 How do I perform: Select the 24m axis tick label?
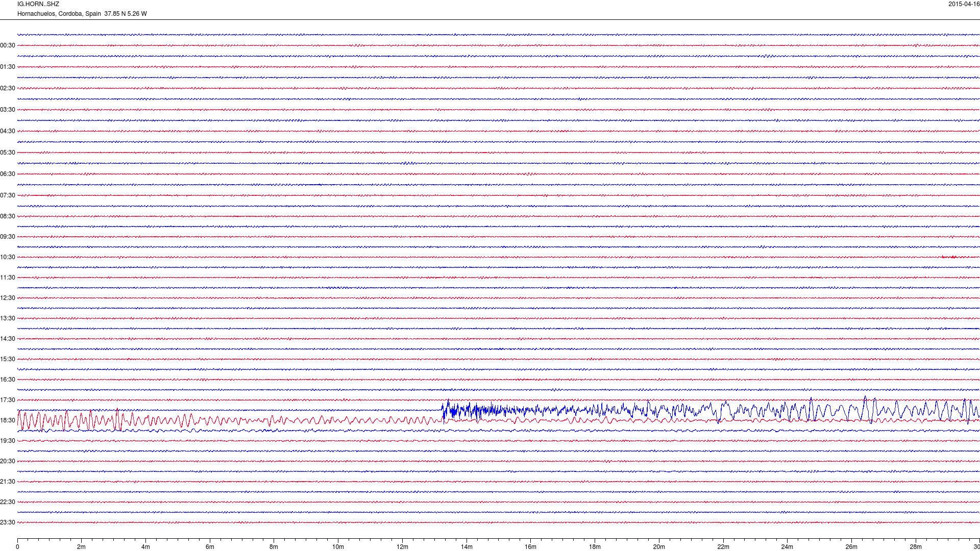click(x=787, y=547)
